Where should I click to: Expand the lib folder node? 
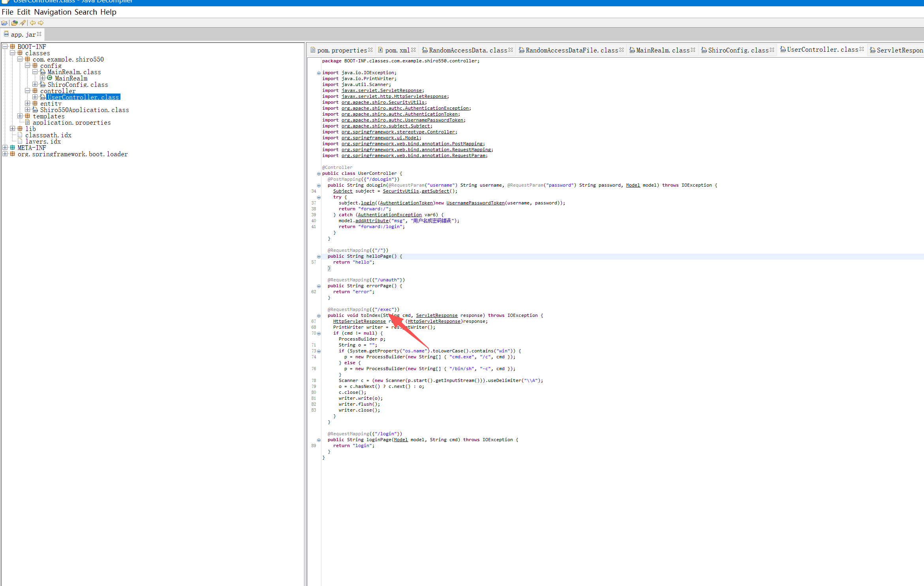click(x=13, y=129)
